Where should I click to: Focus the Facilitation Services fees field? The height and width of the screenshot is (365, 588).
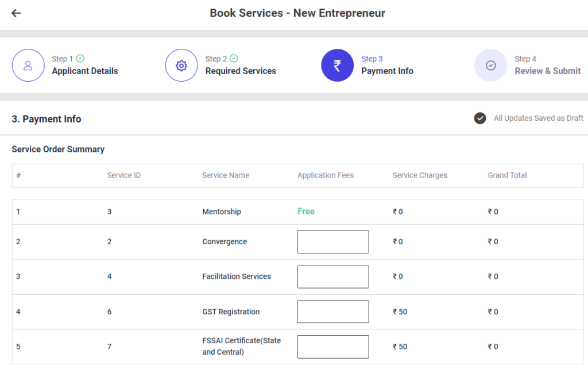[333, 277]
